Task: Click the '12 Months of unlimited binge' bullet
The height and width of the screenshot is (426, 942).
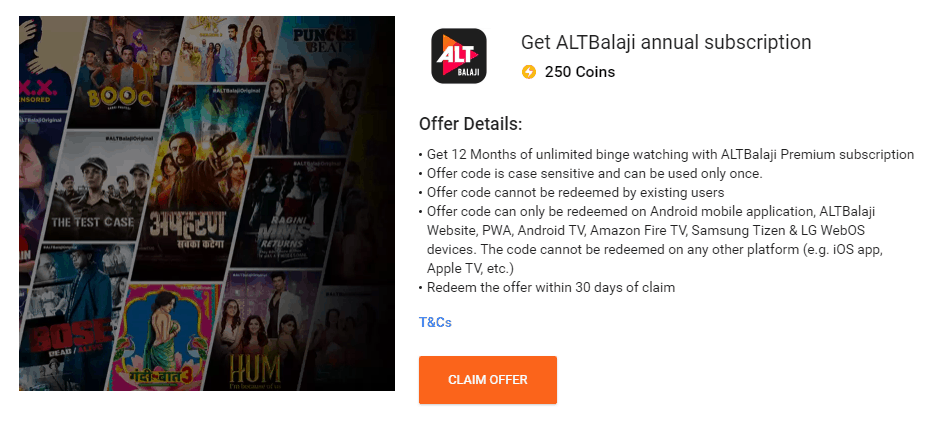Action: [x=670, y=154]
